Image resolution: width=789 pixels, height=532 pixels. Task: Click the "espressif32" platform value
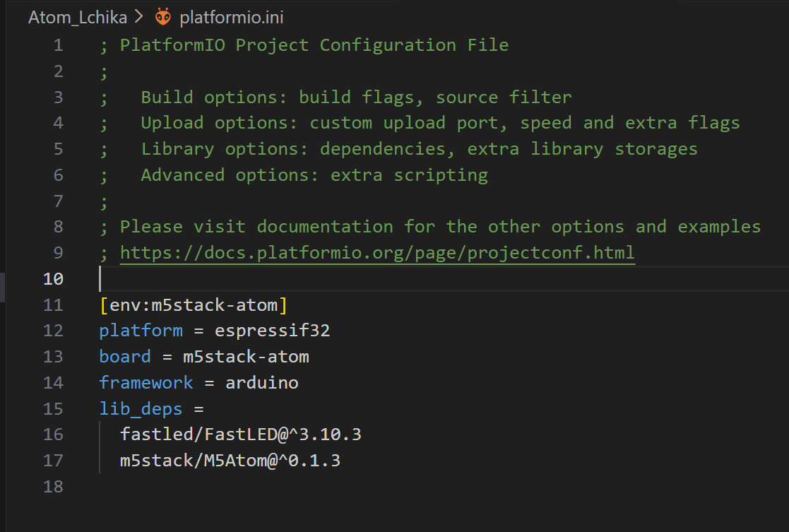pyautogui.click(x=272, y=331)
